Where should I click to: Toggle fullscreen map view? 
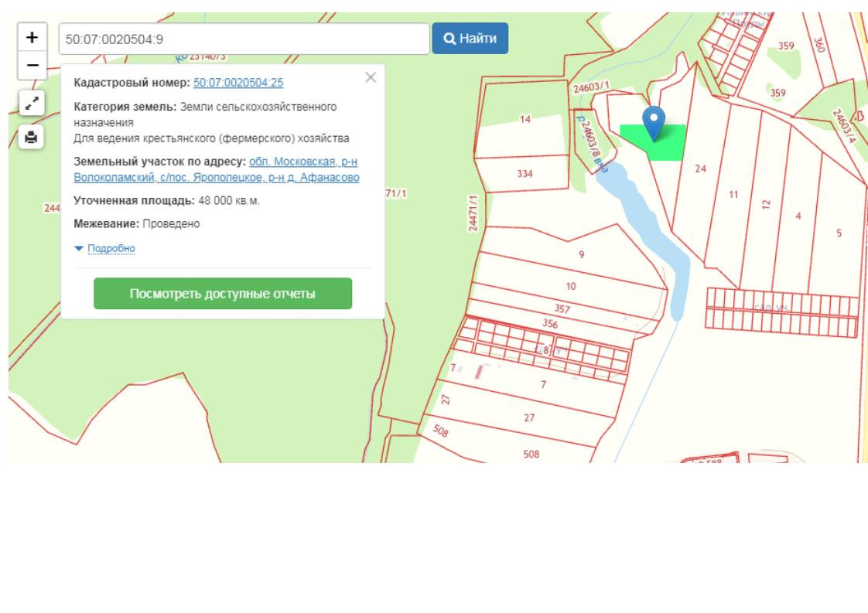32,103
